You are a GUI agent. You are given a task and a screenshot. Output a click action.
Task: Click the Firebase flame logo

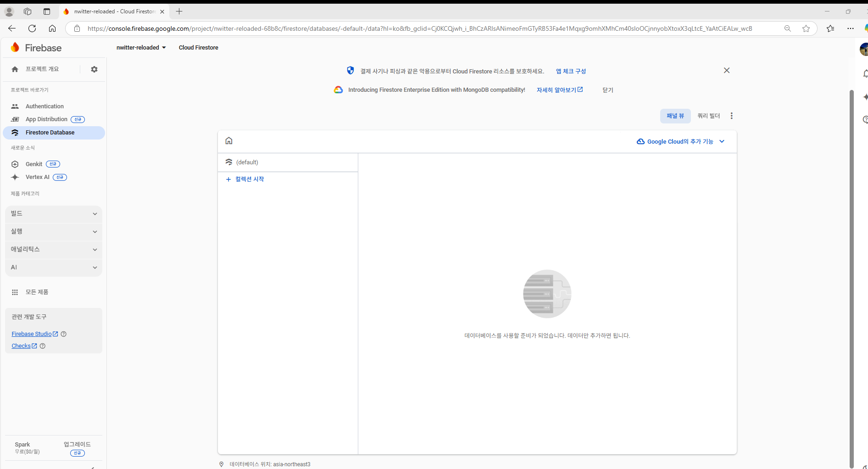(15, 47)
